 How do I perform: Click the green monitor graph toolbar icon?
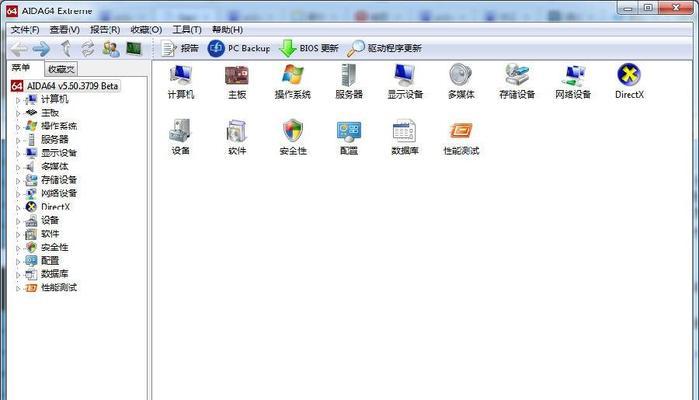pyautogui.click(x=134, y=48)
